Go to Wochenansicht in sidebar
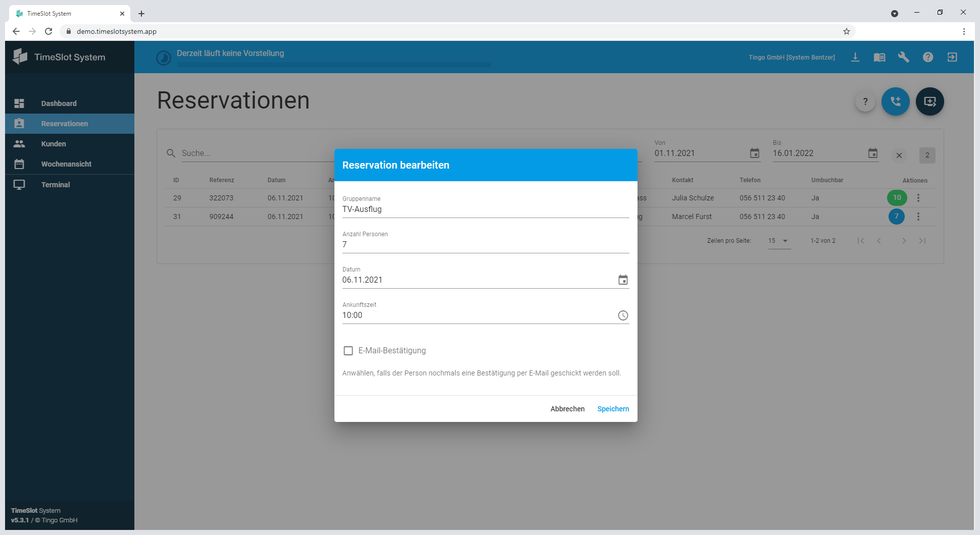The height and width of the screenshot is (535, 980). click(x=70, y=164)
